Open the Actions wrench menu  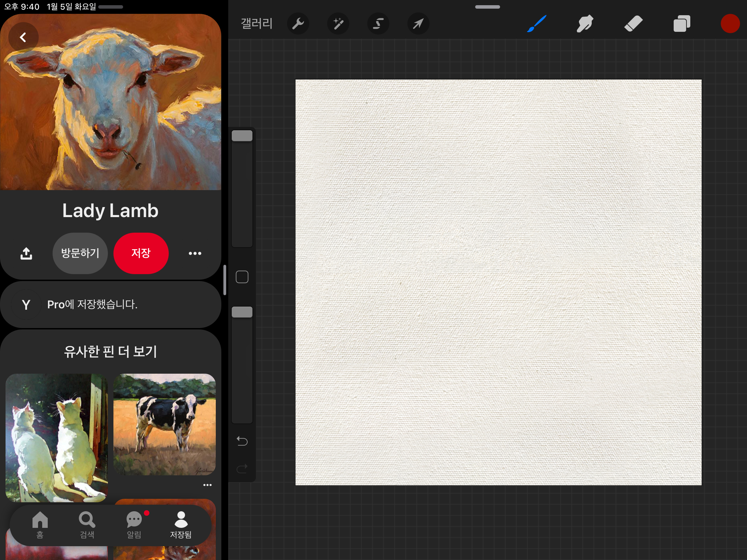click(x=298, y=24)
